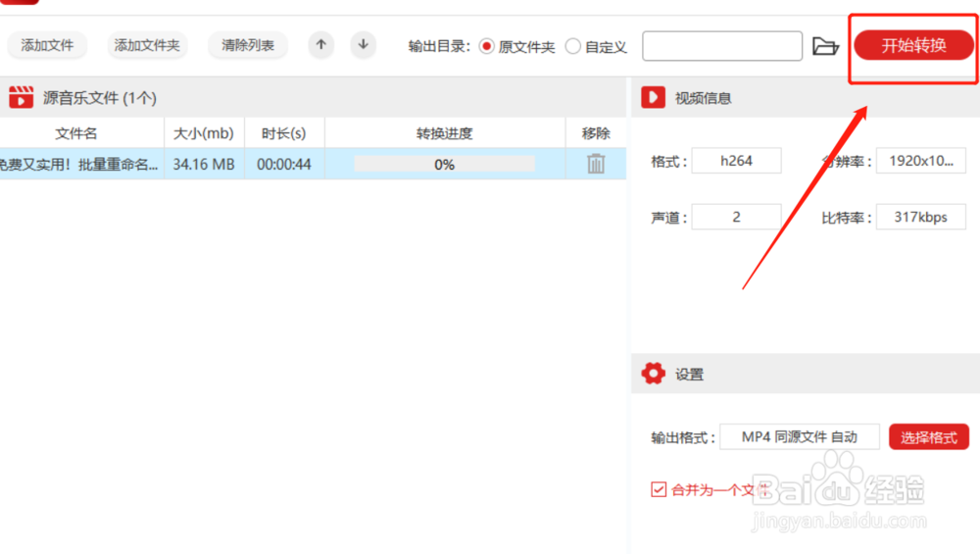Viewport: 980px width, 554px height.
Task: Click the 设置 panel title
Action: (689, 374)
